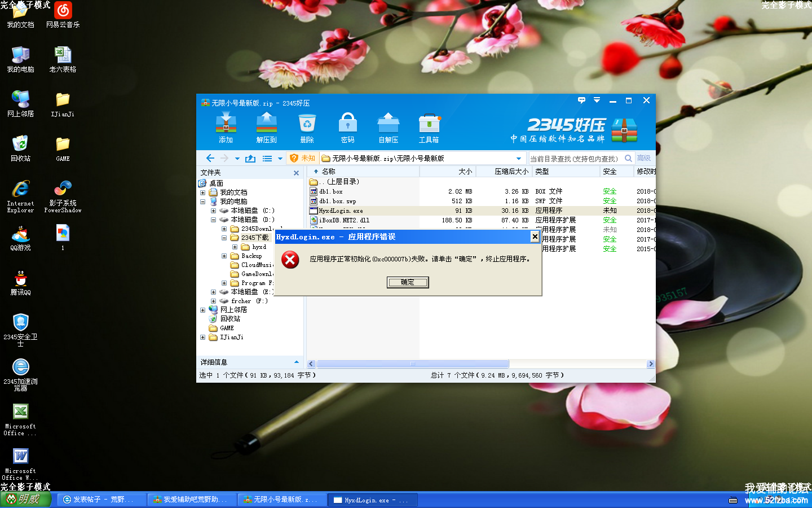The image size is (812, 508).
Task: Expand frcher (F:) drive node
Action: 213,301
